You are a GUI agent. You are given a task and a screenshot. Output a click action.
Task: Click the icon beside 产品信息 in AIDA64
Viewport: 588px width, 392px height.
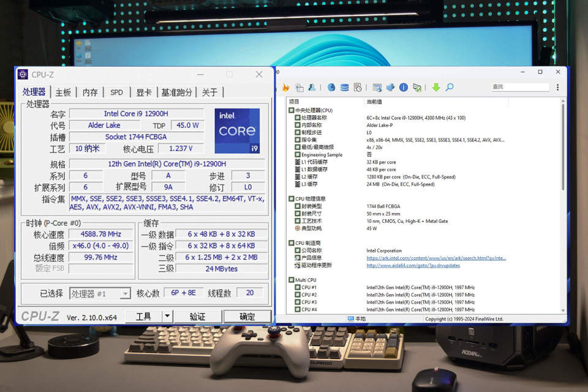298,258
